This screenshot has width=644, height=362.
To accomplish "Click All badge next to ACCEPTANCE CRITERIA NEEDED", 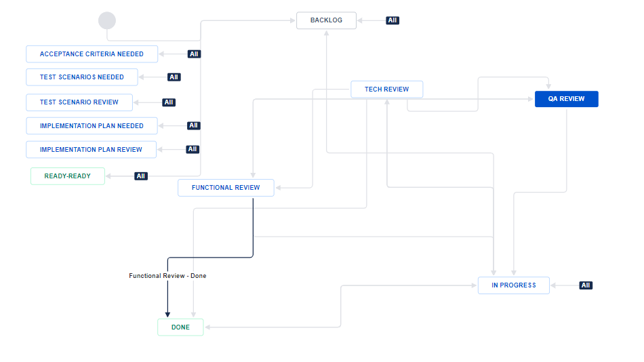I will 194,54.
